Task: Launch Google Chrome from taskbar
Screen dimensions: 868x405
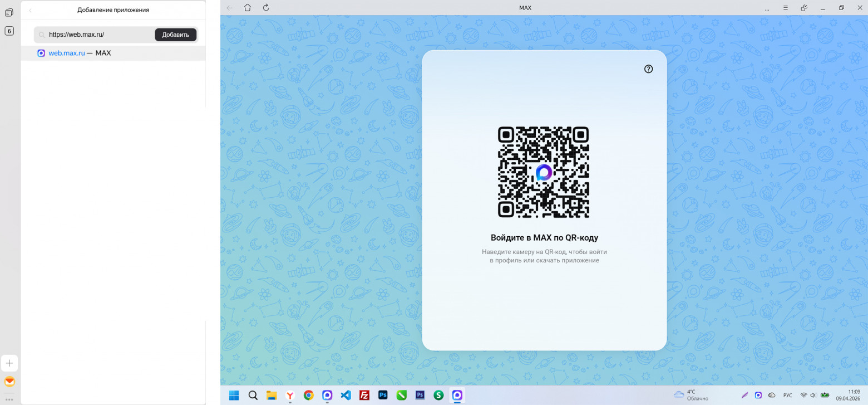Action: click(x=309, y=395)
